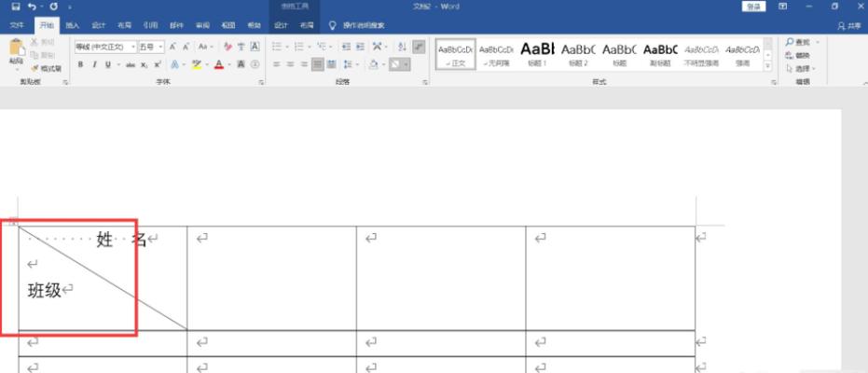Apply the character shading icon
This screenshot has height=373, width=868.
[241, 64]
